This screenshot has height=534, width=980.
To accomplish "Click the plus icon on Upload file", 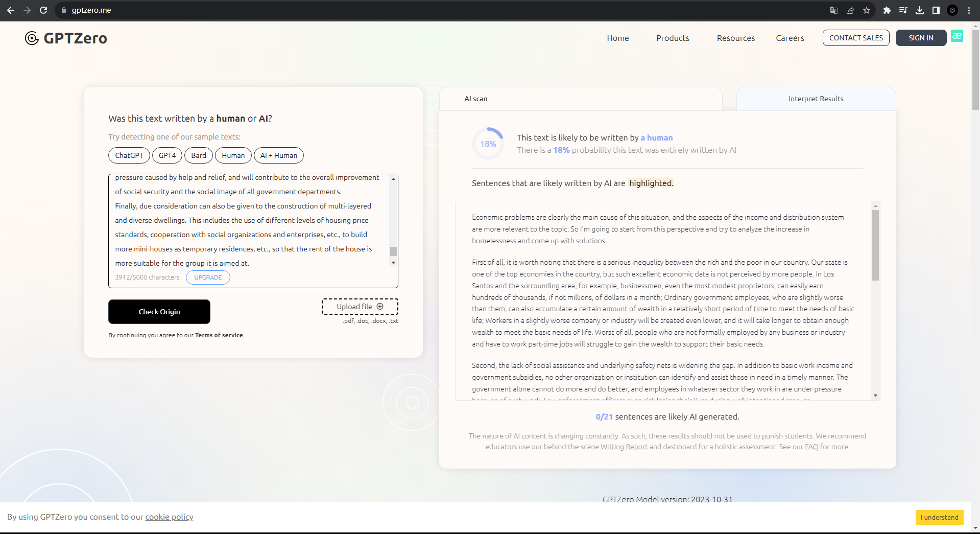I will (380, 307).
